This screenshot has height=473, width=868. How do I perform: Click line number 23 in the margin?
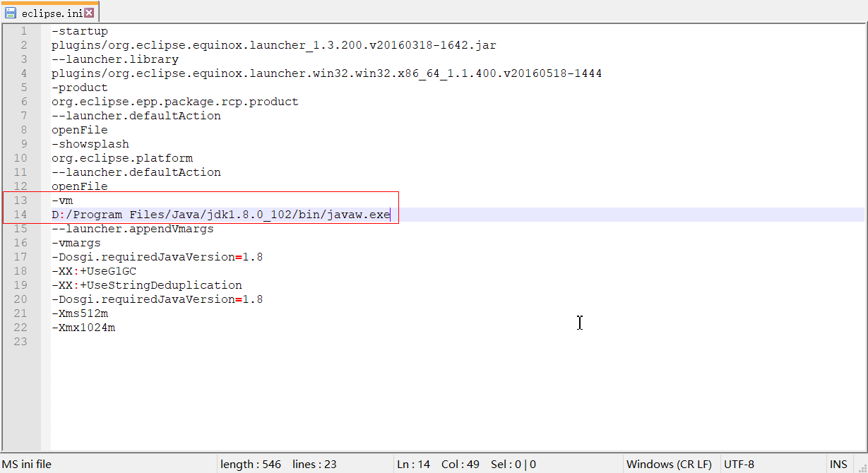click(20, 342)
